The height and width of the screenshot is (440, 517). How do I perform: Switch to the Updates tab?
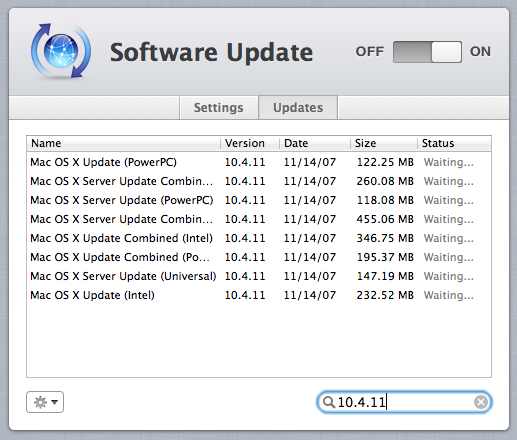click(x=298, y=107)
